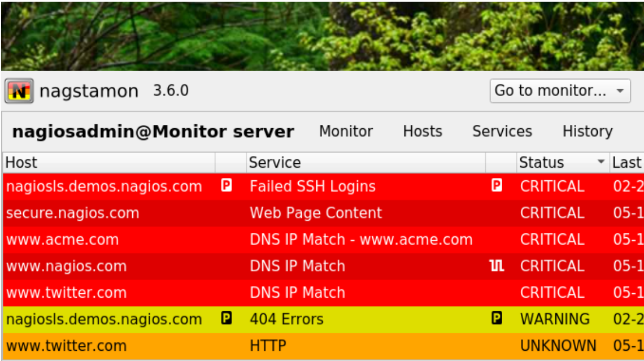Click passive check badge beside Failed SSH Logins
644x361 pixels.
tap(497, 186)
